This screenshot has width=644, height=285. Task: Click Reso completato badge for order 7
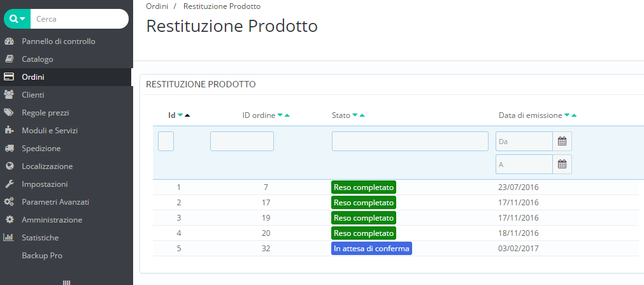click(364, 187)
